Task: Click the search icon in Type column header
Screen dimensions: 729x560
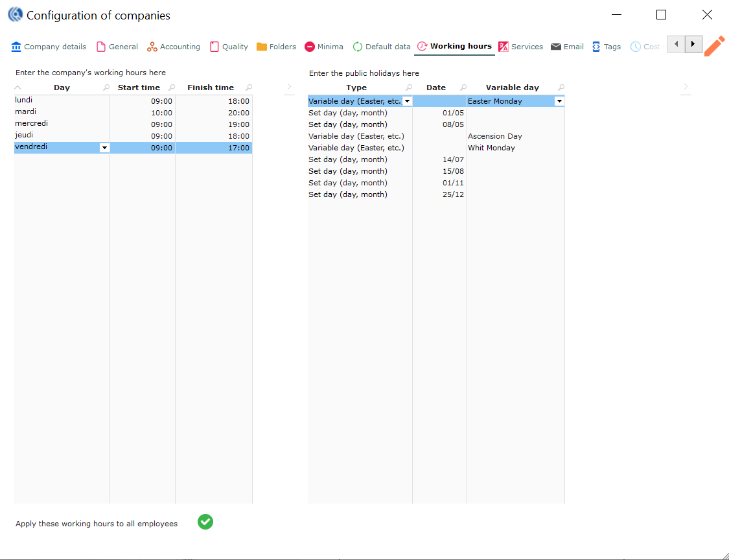Action: (409, 87)
